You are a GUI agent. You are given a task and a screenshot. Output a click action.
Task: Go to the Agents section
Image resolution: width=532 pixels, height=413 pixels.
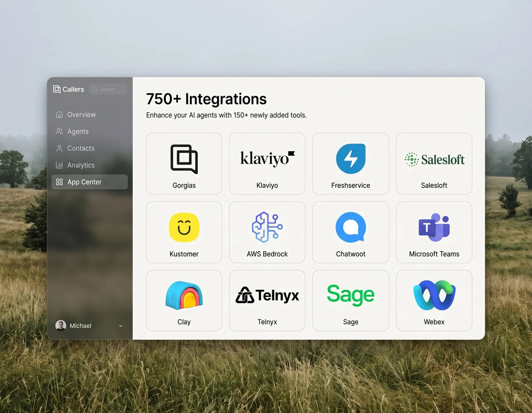coord(89,131)
